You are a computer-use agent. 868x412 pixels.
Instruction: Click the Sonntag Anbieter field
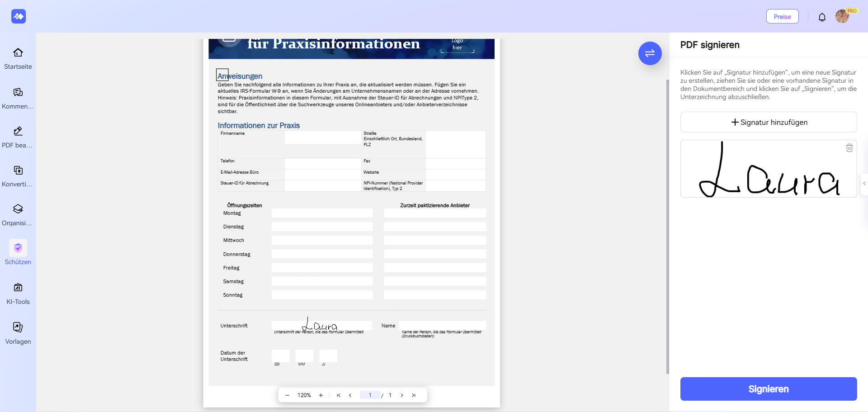coord(435,295)
